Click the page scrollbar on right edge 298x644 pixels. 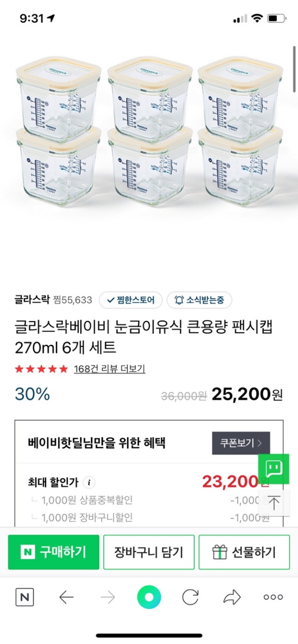(294, 70)
